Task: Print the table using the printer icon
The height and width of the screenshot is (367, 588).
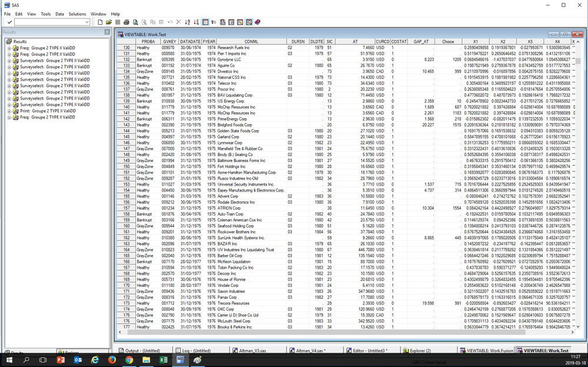Action: (127, 22)
